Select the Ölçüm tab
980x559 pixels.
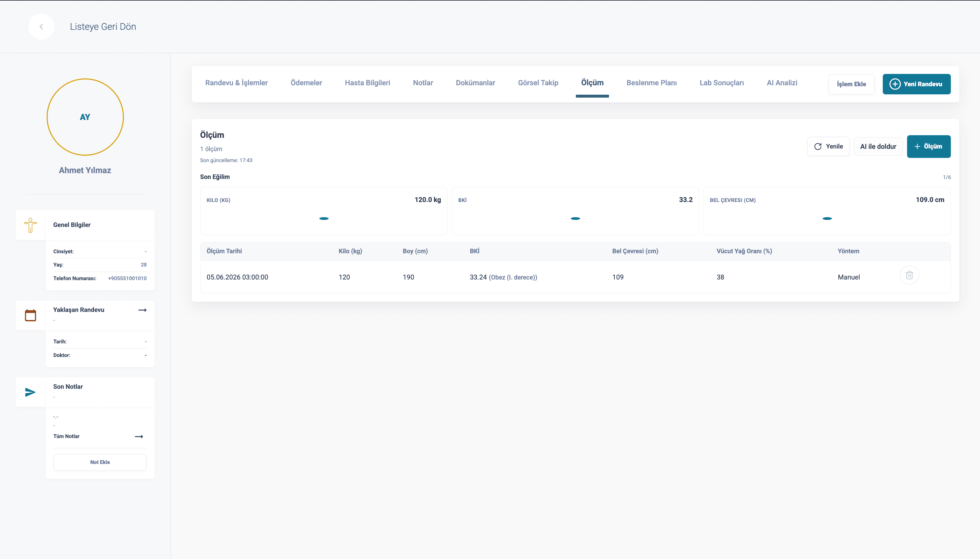click(592, 83)
